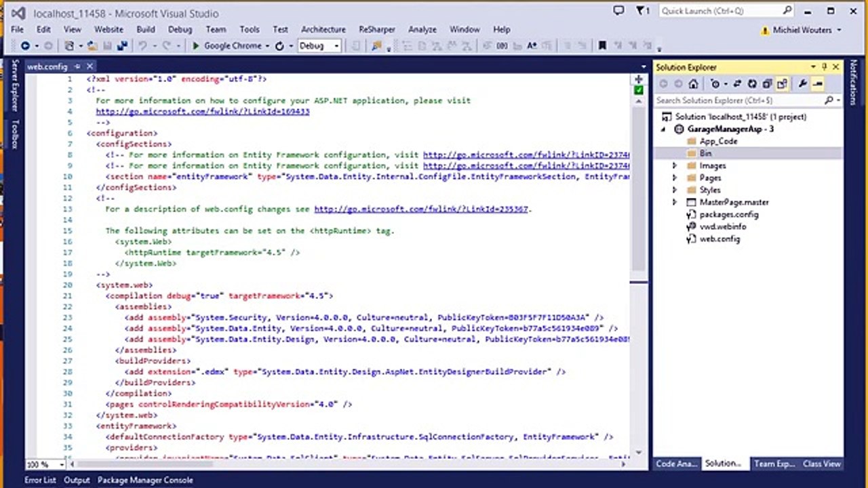
Task: Click the Auto Hide pin on Solution Explorer
Action: 825,67
